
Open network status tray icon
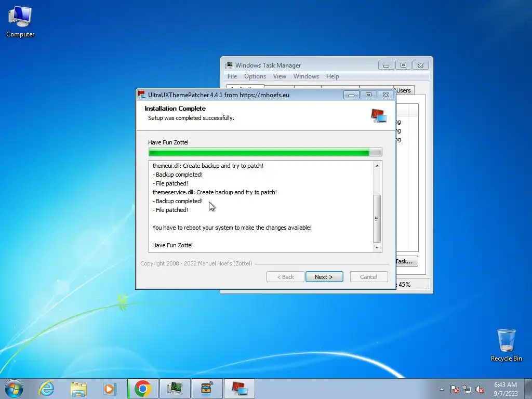[x=467, y=389]
